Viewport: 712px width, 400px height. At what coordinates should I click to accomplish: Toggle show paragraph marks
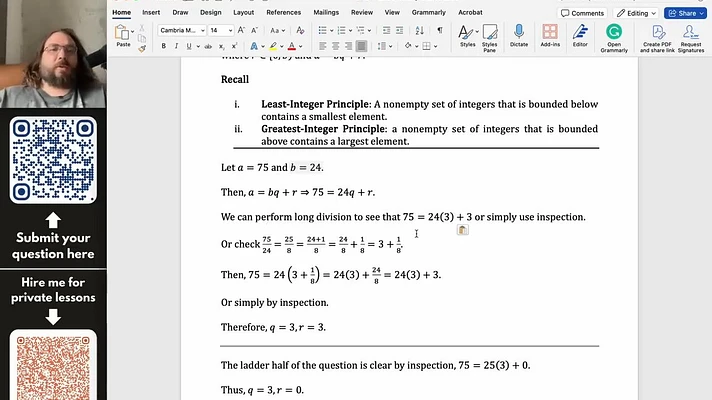click(x=440, y=30)
